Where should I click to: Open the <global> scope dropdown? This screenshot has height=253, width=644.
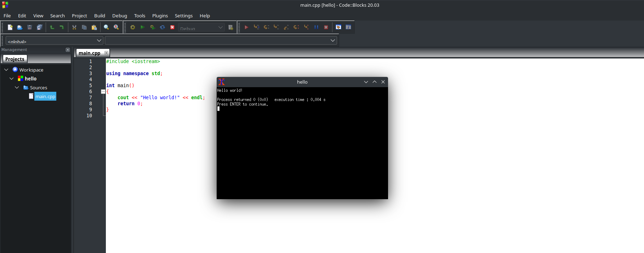55,40
